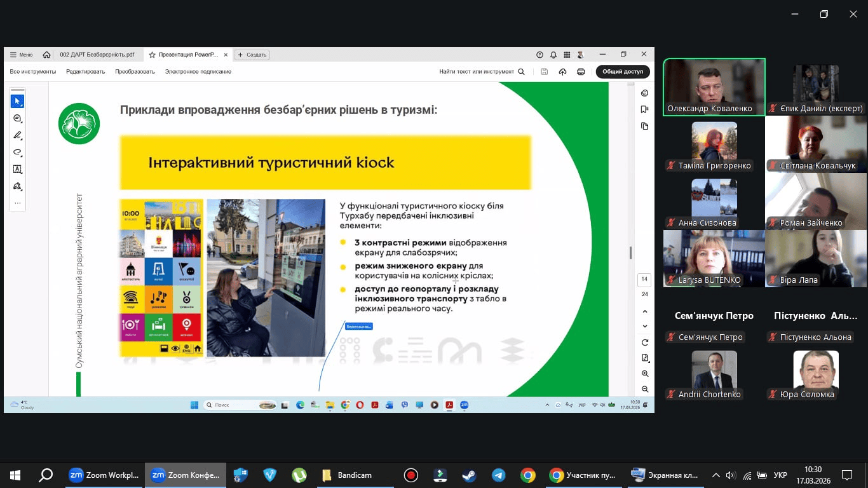This screenshot has height=488, width=868.
Task: Open bookmarks panel in right sidebar
Action: click(x=644, y=109)
